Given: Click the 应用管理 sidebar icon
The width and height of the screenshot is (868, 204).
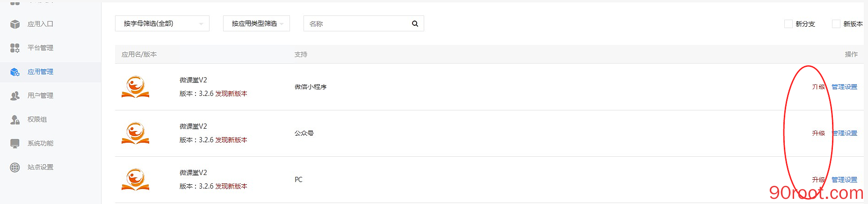Looking at the screenshot, I should coord(15,72).
